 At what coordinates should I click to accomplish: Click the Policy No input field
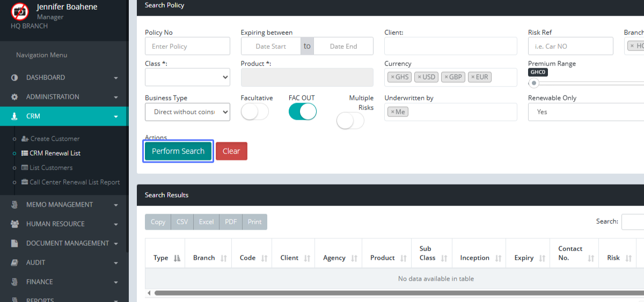click(x=187, y=46)
